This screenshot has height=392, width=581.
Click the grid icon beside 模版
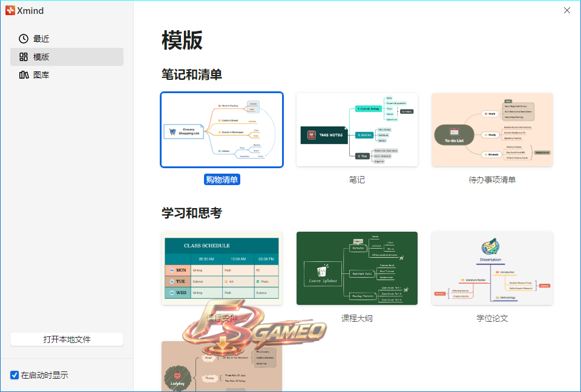(x=24, y=57)
